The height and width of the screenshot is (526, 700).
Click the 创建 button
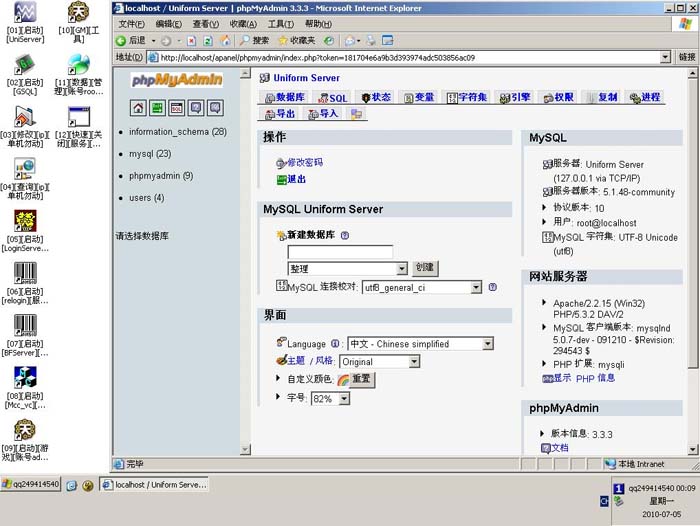pyautogui.click(x=425, y=267)
